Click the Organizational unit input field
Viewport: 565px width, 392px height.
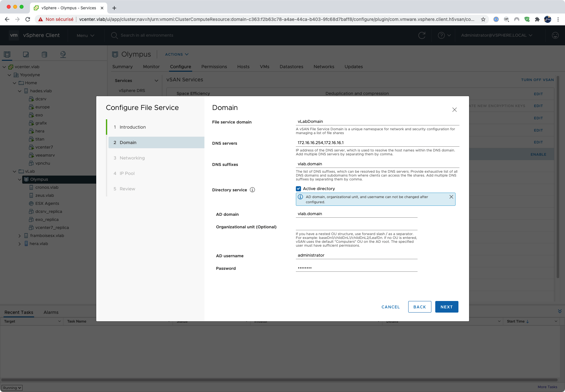click(356, 226)
